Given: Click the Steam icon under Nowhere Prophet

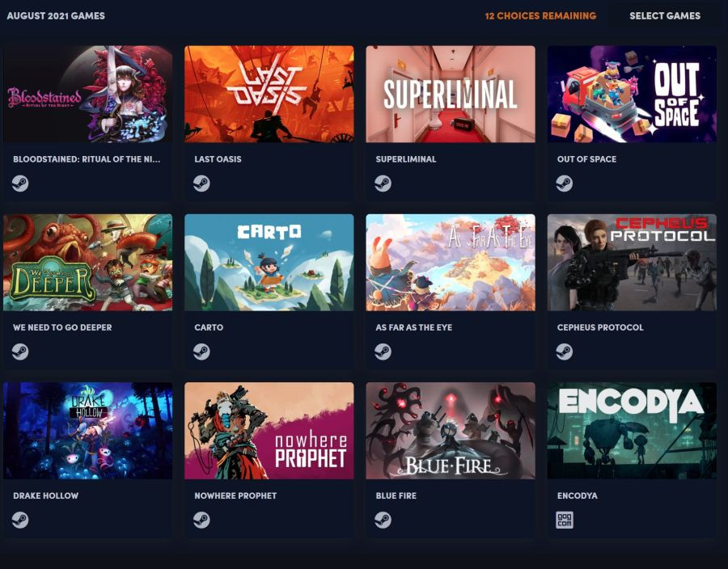Looking at the screenshot, I should 201,520.
